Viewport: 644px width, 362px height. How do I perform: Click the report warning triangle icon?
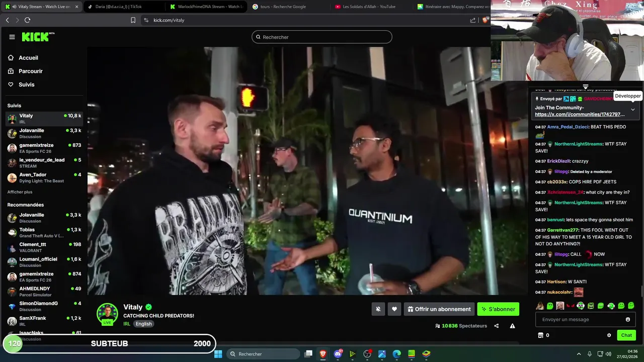[512, 326]
